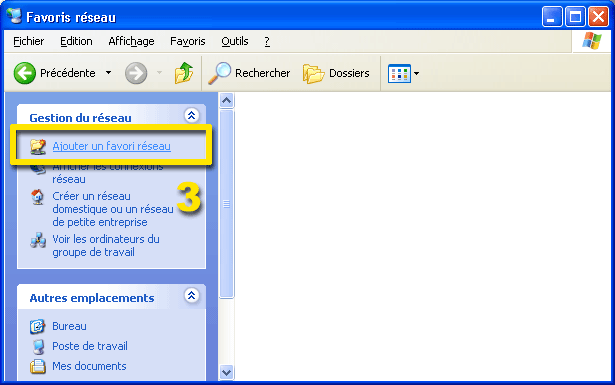Open Mes documents link
The width and height of the screenshot is (615, 385).
pyautogui.click(x=89, y=366)
